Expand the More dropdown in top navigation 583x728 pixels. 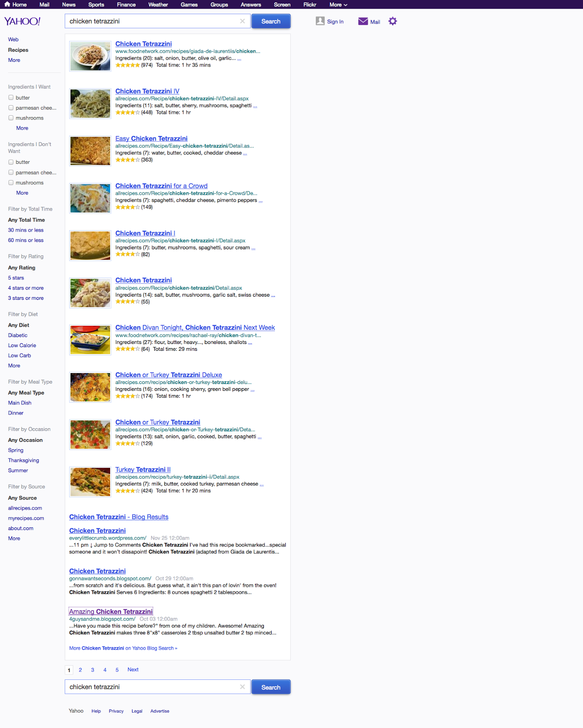[338, 5]
